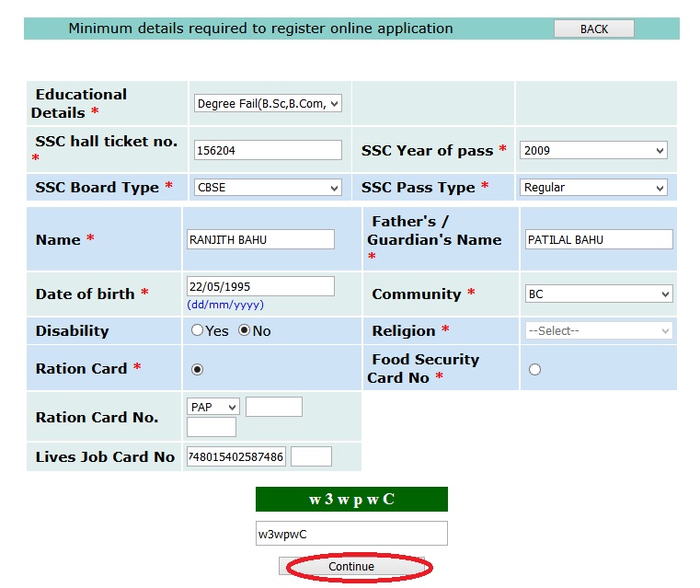The image size is (700, 588).
Task: Click the SSC hall ticket number field
Action: pyautogui.click(x=268, y=151)
